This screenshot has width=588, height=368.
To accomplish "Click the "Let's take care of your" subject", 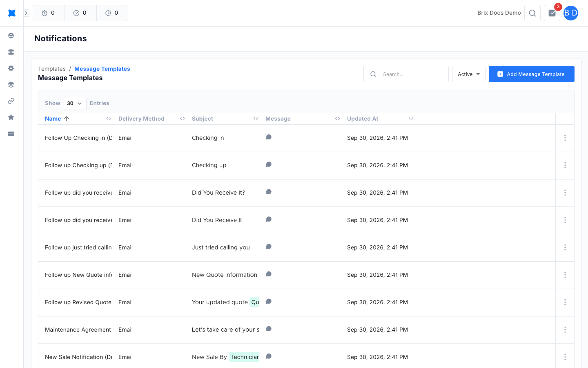I will [x=225, y=330].
